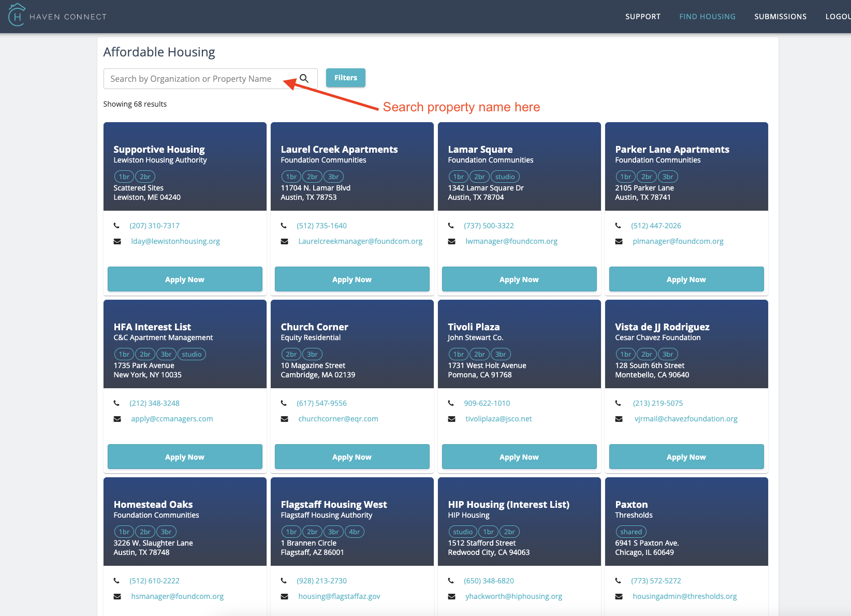The image size is (851, 616).
Task: Click shared tag on Paxton card
Action: click(x=630, y=532)
